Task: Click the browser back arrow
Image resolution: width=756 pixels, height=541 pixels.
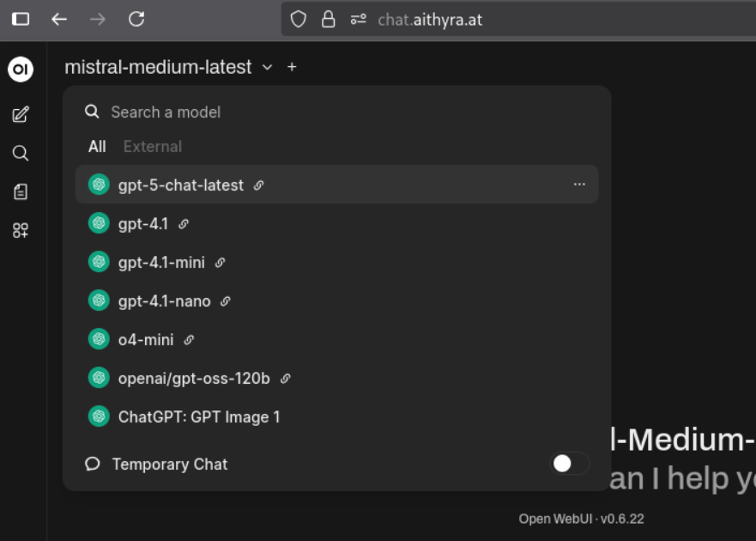Action: tap(59, 19)
